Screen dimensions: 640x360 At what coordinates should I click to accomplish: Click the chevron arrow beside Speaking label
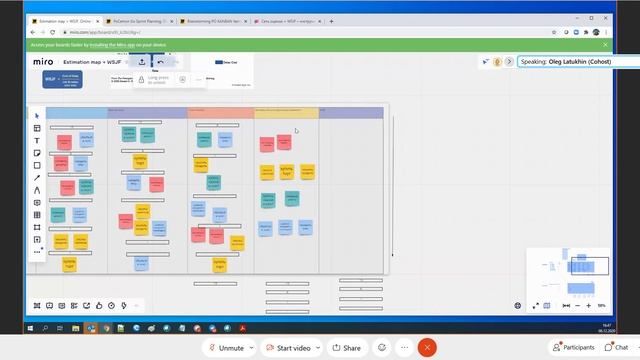coord(509,62)
